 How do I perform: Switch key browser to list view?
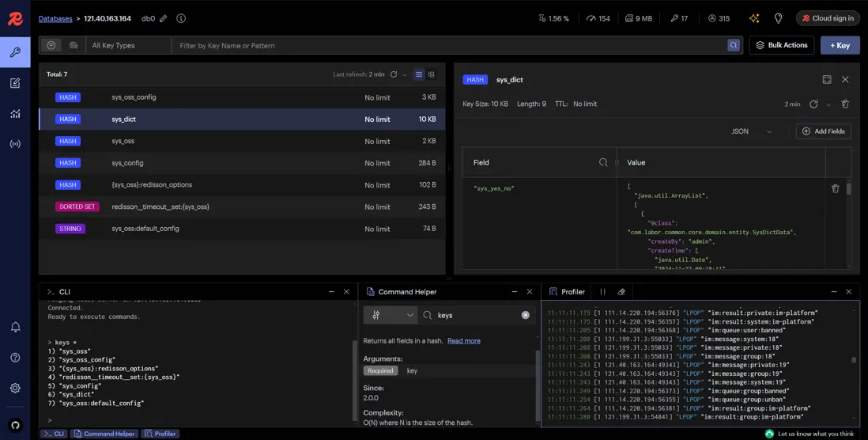point(419,74)
